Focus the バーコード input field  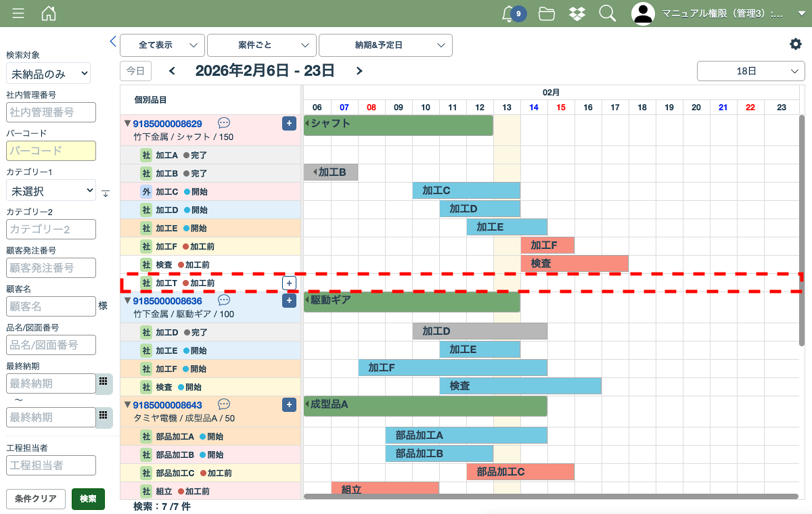[51, 151]
